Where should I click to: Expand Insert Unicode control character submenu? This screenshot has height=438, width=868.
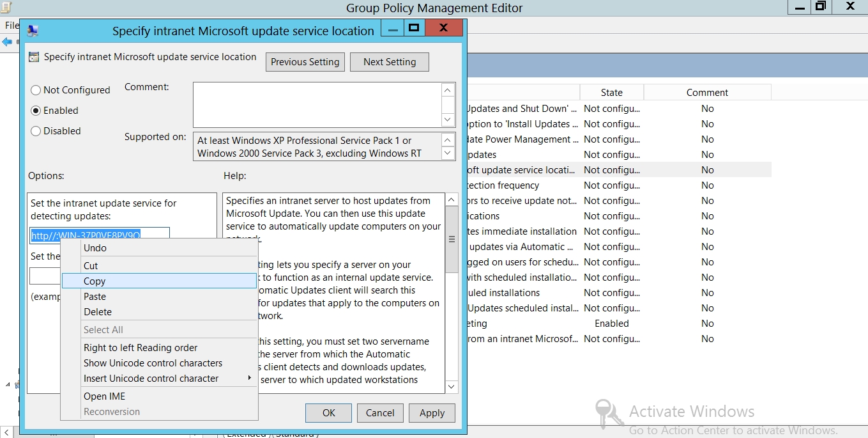click(159, 379)
